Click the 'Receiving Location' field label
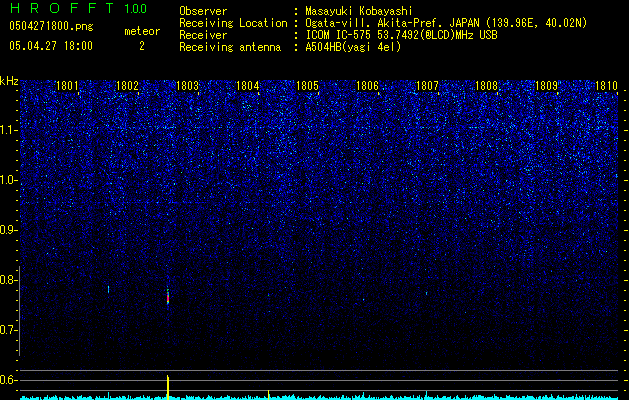This screenshot has height=400, width=629. [233, 23]
